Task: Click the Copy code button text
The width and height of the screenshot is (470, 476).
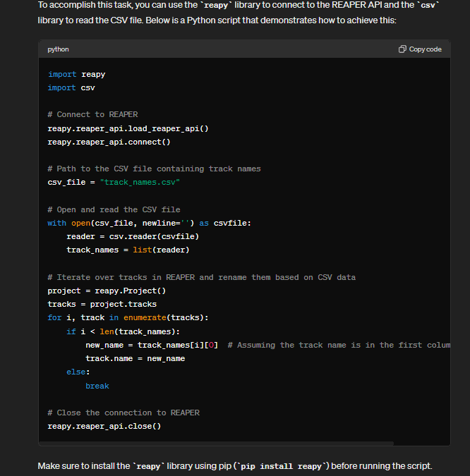Action: click(425, 49)
